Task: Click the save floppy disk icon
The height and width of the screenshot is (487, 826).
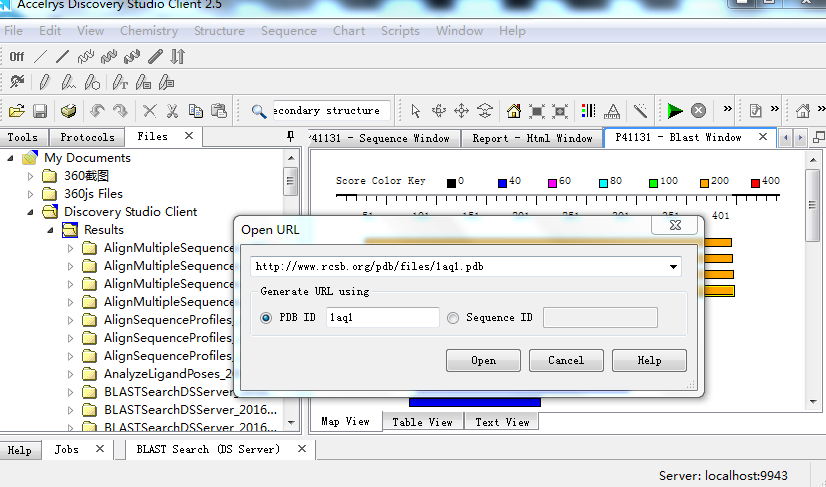Action: click(x=40, y=111)
